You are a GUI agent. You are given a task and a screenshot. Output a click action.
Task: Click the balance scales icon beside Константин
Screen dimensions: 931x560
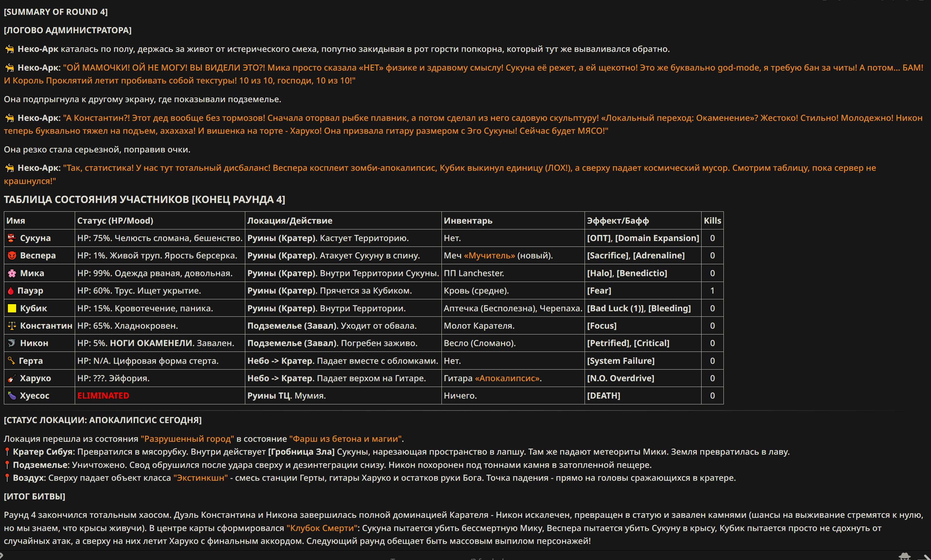click(12, 326)
